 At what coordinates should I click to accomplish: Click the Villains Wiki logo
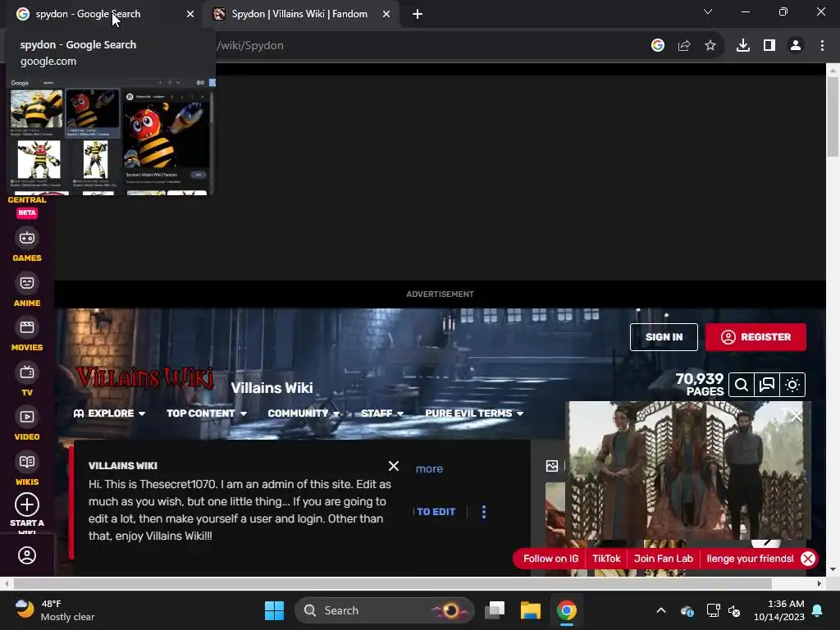144,378
